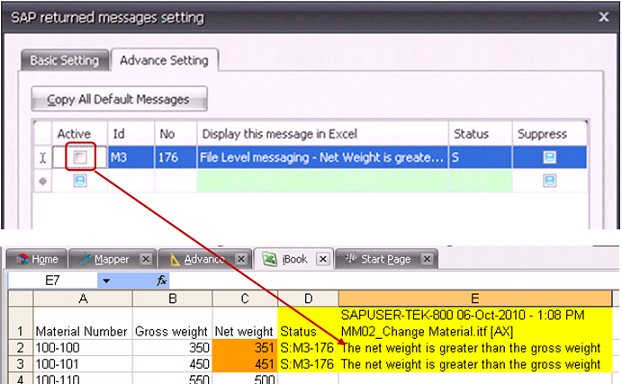This screenshot has width=622, height=384.
Task: Click the Status column header in grid
Action: pos(480,134)
